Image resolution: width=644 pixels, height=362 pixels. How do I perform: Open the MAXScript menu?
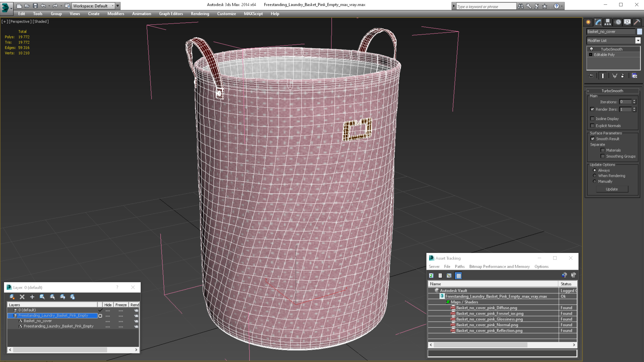click(x=253, y=14)
